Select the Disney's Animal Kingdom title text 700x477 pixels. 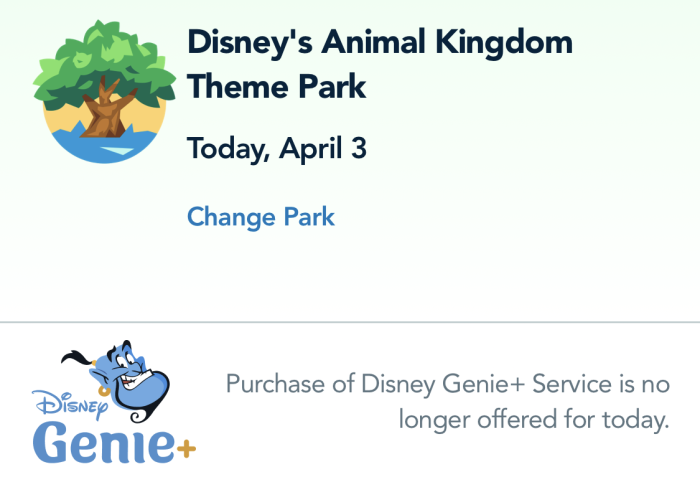pos(380,43)
